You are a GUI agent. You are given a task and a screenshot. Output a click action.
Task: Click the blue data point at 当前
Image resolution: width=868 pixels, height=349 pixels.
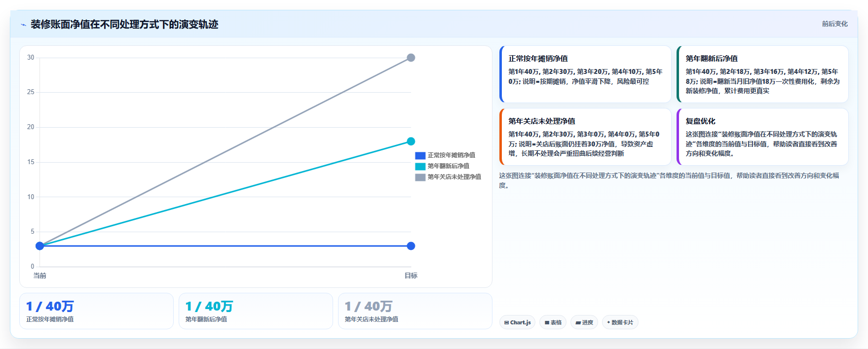tap(39, 246)
